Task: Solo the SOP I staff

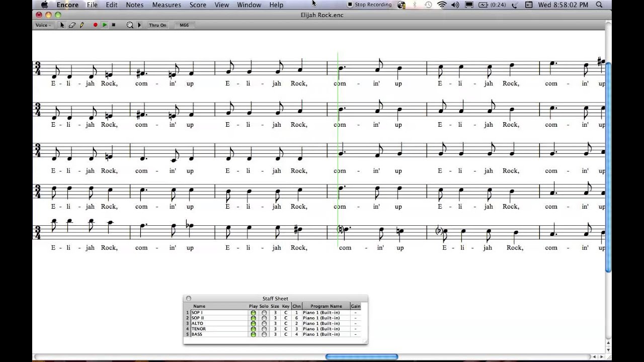Action: pyautogui.click(x=264, y=313)
